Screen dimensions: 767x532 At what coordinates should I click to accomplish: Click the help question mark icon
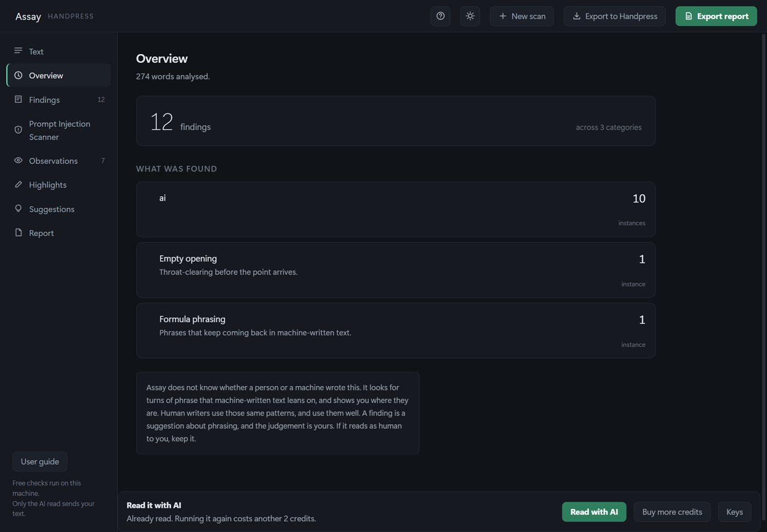click(x=440, y=16)
